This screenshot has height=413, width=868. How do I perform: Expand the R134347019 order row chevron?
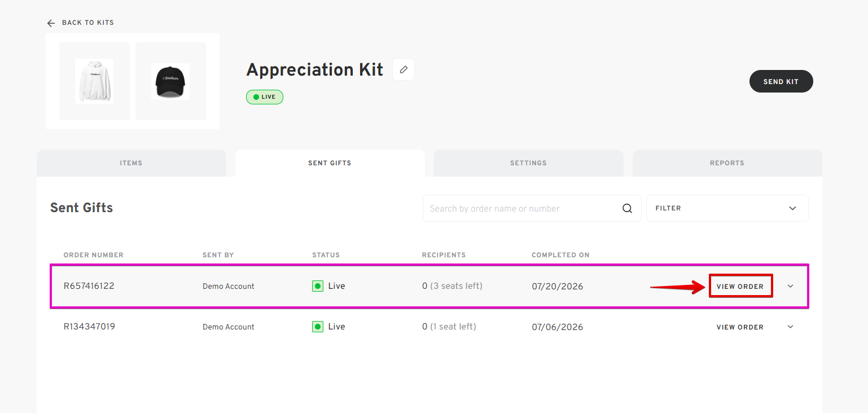point(790,327)
